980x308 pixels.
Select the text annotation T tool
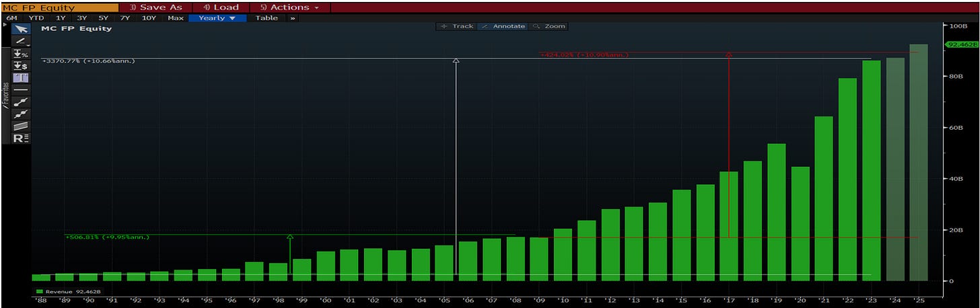(21, 77)
